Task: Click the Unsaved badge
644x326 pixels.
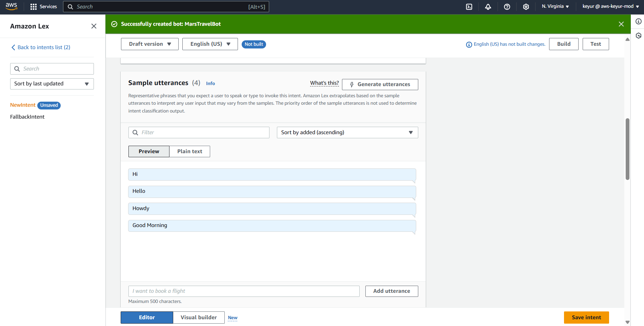Action: coord(49,105)
